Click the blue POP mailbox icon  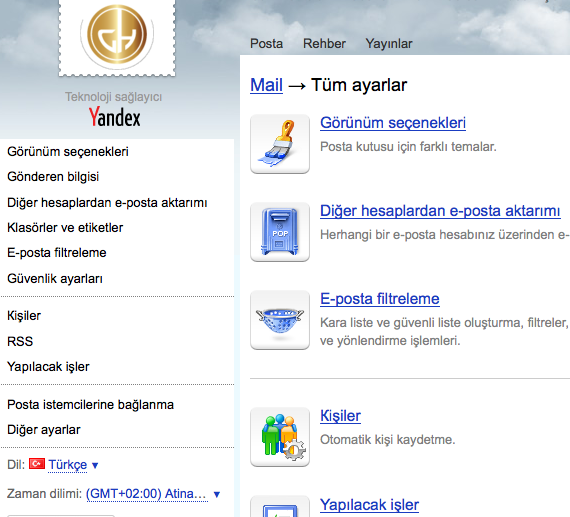point(280,232)
